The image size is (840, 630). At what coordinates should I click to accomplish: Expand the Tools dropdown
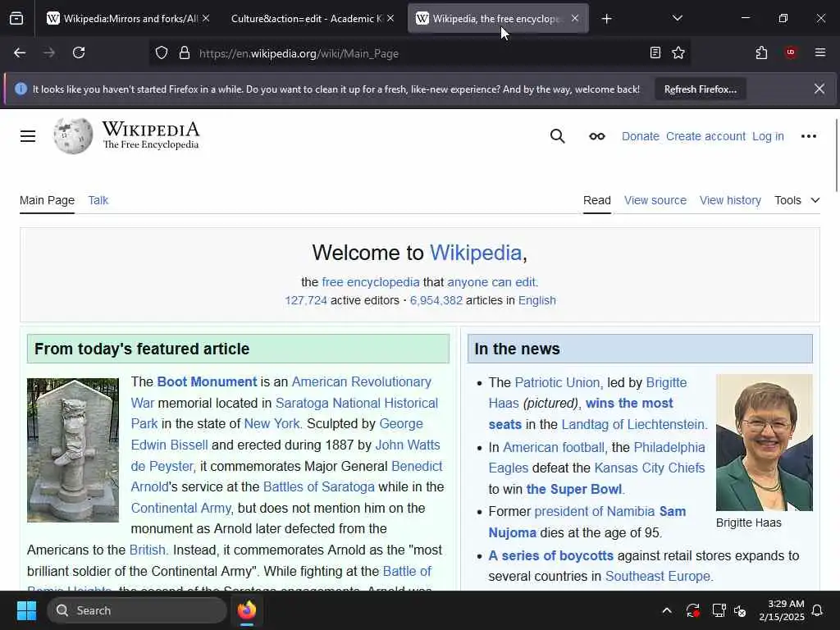(797, 200)
